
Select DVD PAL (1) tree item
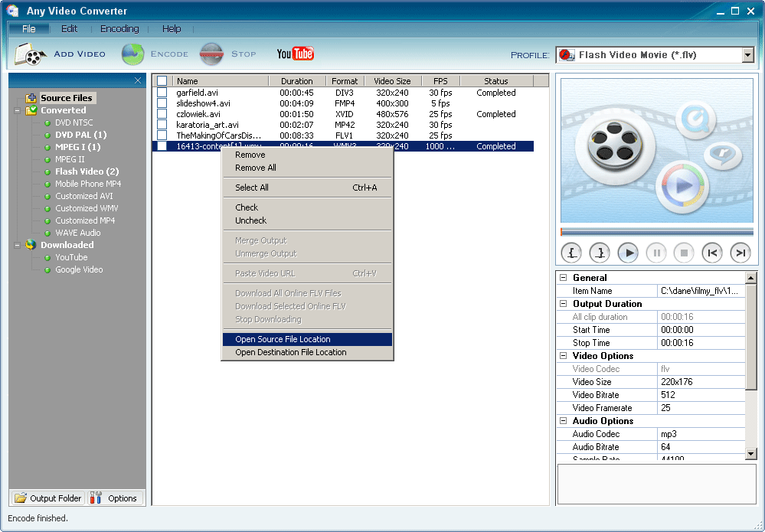[x=80, y=135]
